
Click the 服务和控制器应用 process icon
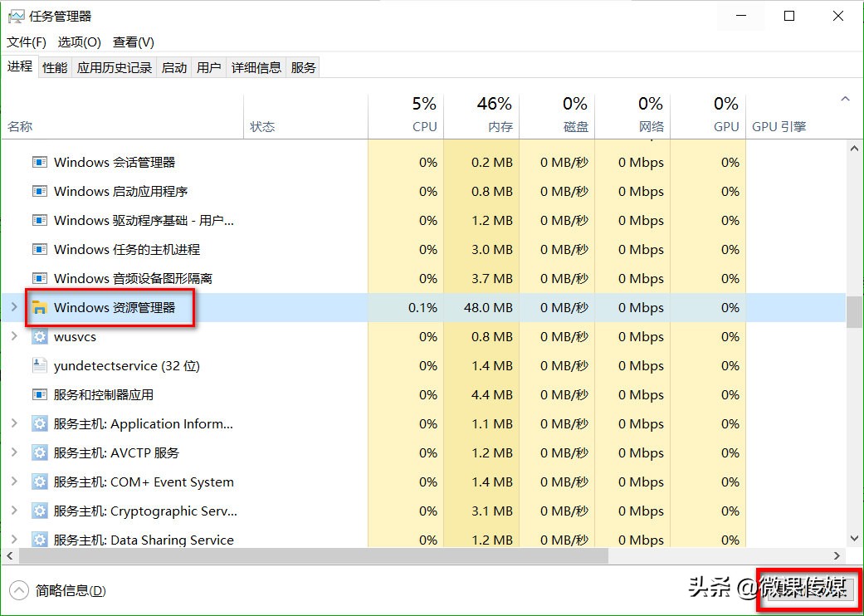(39, 394)
